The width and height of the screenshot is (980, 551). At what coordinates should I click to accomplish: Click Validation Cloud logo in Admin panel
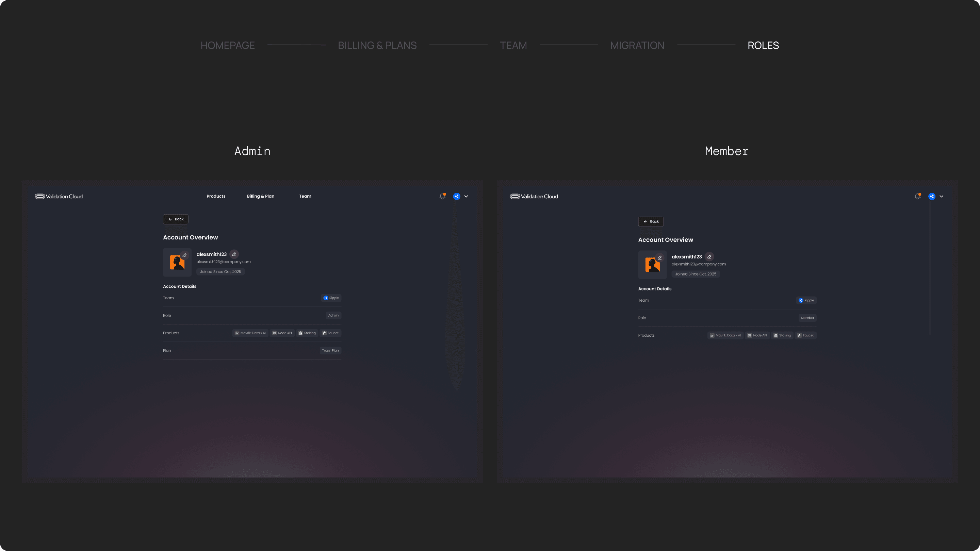(59, 196)
